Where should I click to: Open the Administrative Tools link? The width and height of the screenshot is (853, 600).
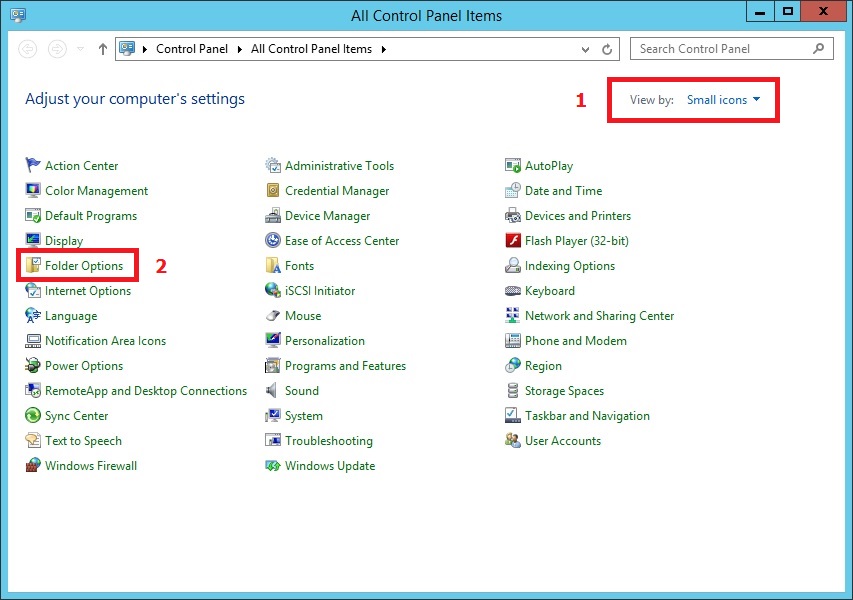pyautogui.click(x=339, y=166)
